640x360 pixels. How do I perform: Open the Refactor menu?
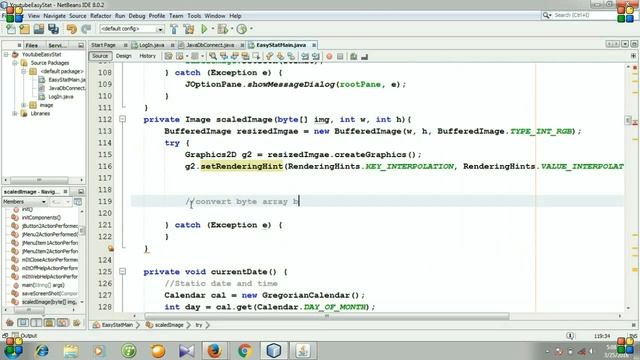click(100, 16)
